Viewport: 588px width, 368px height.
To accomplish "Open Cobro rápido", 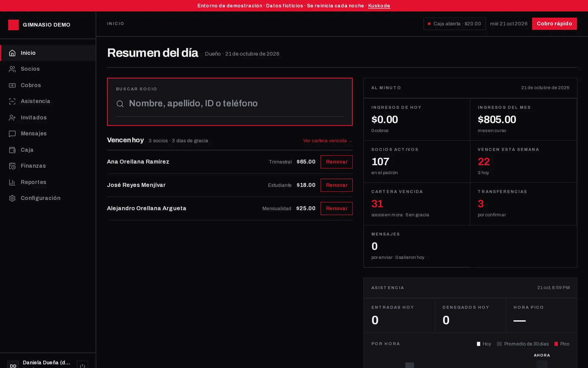I will pos(554,24).
